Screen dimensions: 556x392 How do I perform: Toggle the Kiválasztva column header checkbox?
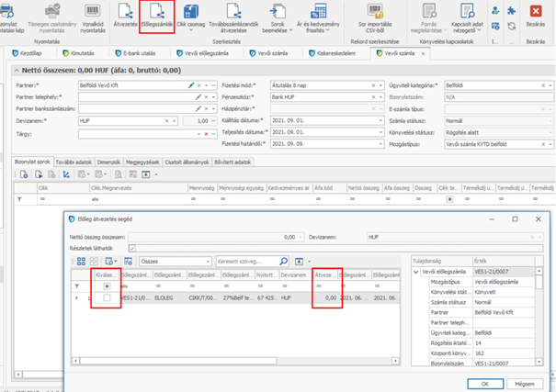pos(107,285)
